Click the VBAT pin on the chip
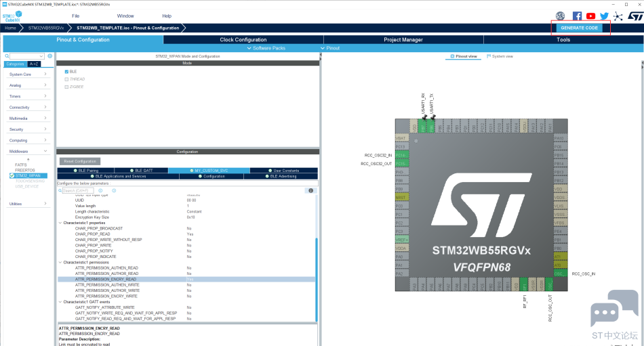This screenshot has width=644, height=346. point(402,138)
